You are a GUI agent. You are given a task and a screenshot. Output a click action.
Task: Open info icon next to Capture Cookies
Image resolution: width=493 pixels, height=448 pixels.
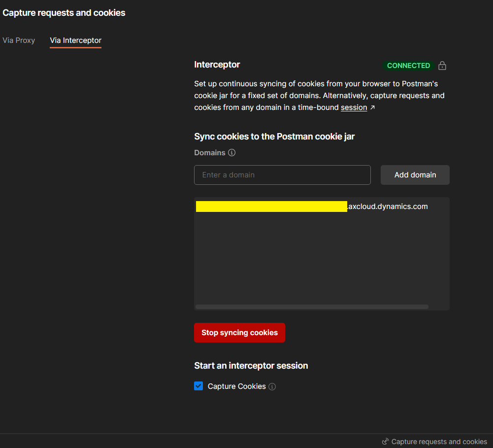[272, 386]
